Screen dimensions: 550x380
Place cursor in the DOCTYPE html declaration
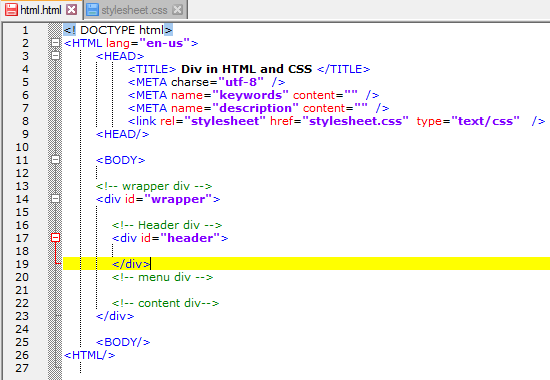(118, 30)
